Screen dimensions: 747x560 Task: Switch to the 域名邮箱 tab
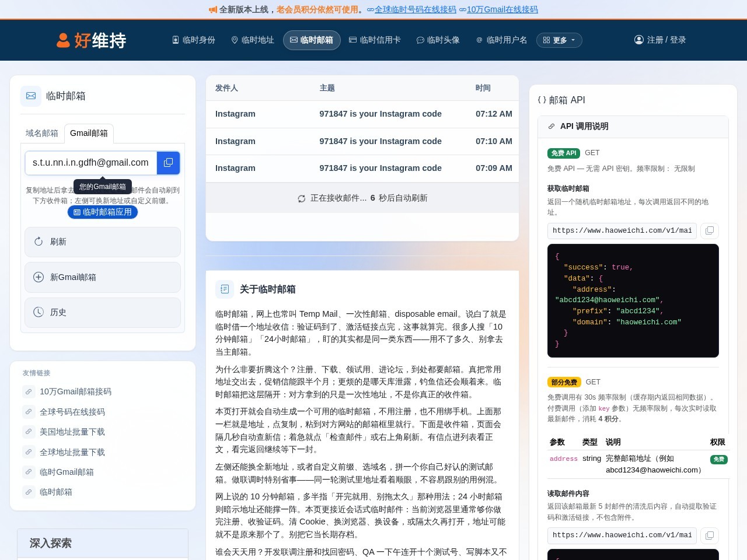42,134
